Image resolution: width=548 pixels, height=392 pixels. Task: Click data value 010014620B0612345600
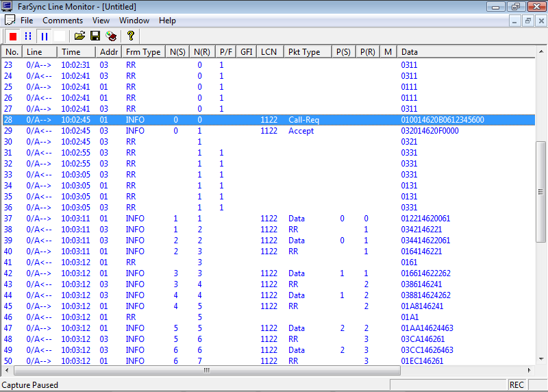[443, 120]
